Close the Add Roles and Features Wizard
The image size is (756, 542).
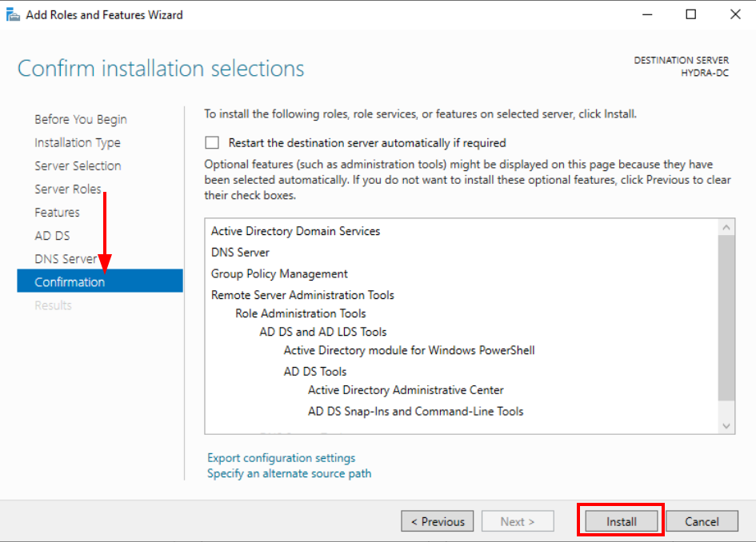[734, 14]
